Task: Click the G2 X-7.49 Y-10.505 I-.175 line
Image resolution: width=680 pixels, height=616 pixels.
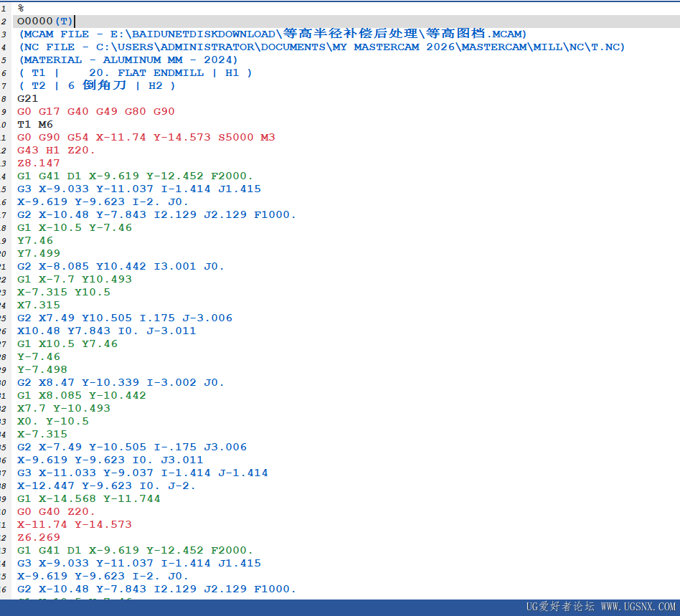Action: [x=132, y=447]
